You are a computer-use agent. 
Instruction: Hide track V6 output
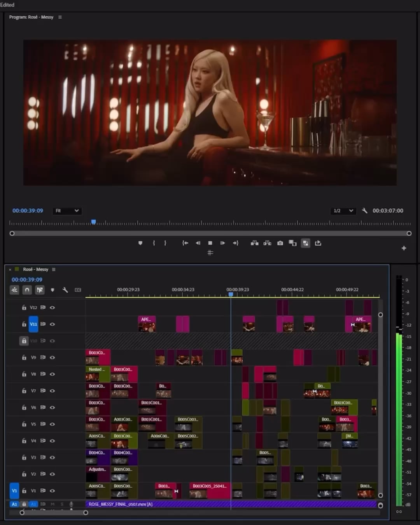pos(52,408)
